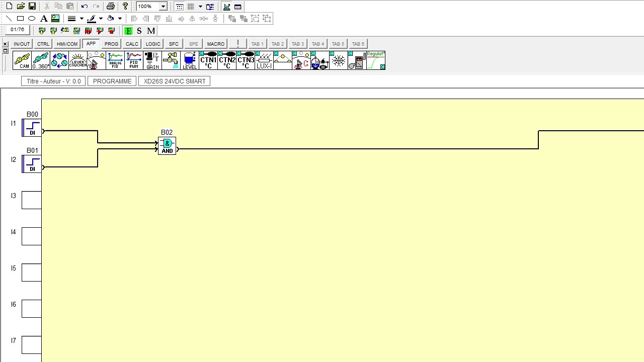Create a new file
The height and width of the screenshot is (362, 644).
click(9, 7)
